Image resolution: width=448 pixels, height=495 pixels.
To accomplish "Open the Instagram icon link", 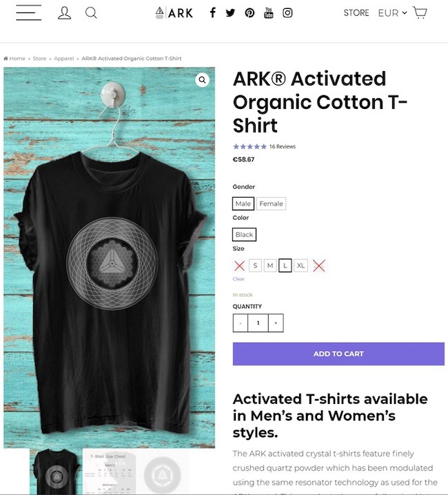I will click(x=287, y=13).
